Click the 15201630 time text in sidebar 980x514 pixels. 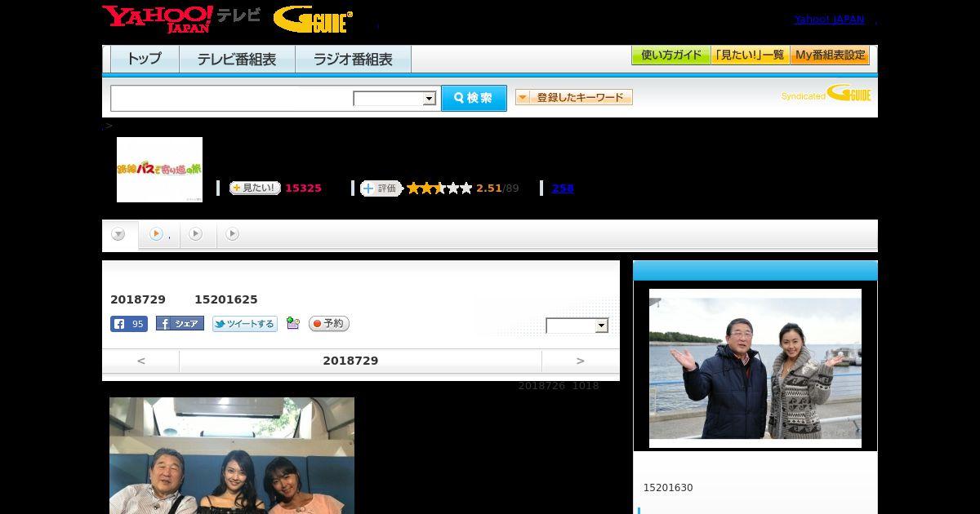click(x=668, y=488)
